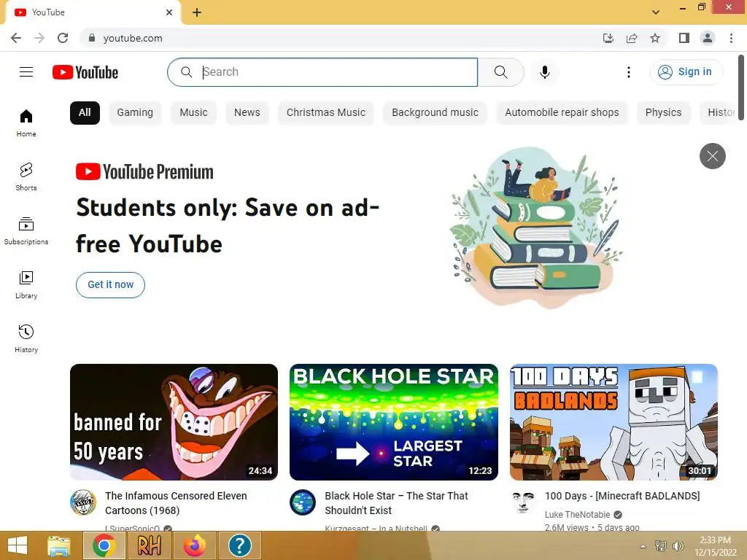Click the magnifier search button

(x=500, y=72)
